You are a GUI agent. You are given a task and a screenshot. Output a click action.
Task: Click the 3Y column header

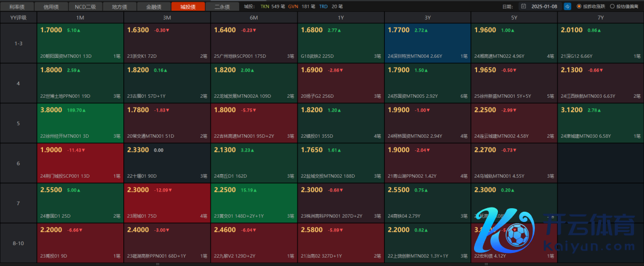427,17
